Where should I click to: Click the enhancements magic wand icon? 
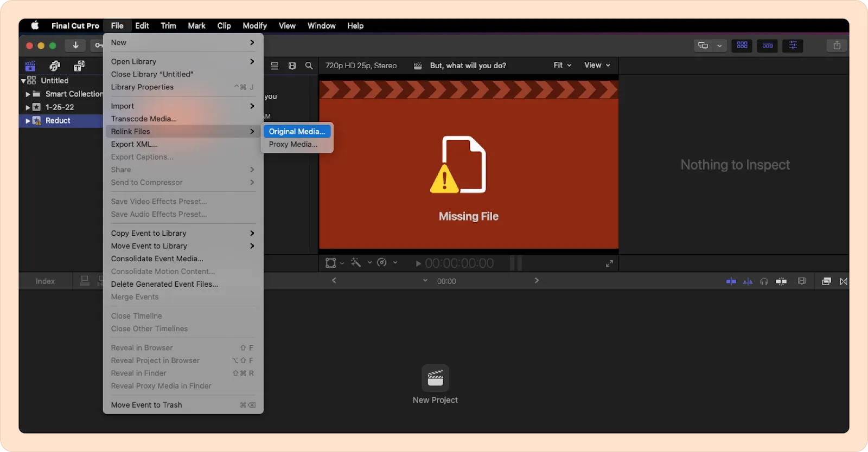pyautogui.click(x=356, y=262)
